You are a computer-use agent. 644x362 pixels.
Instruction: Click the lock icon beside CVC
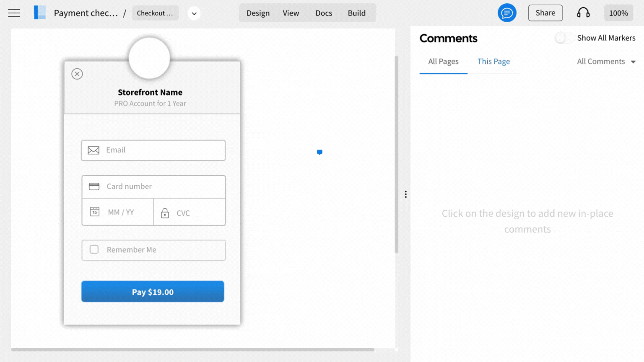[x=165, y=213]
